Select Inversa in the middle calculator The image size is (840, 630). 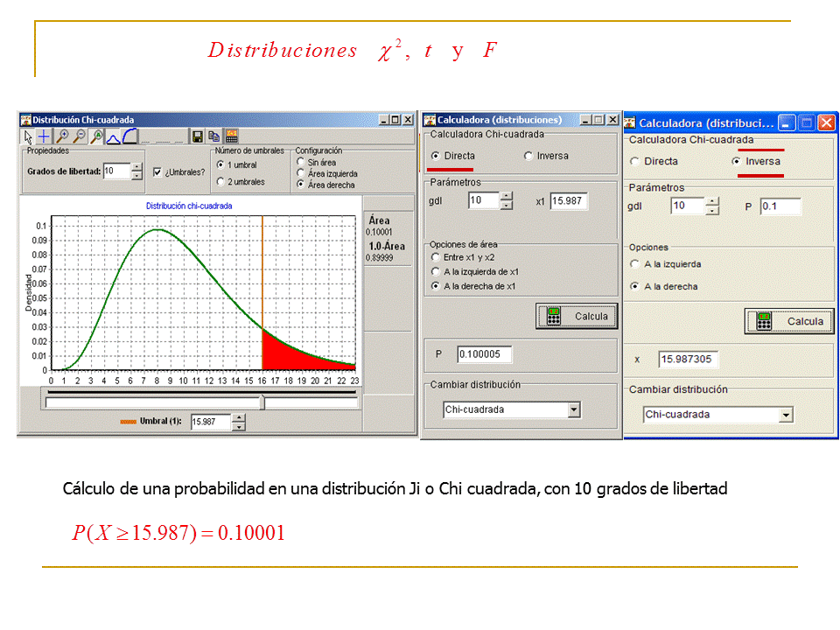coord(528,156)
